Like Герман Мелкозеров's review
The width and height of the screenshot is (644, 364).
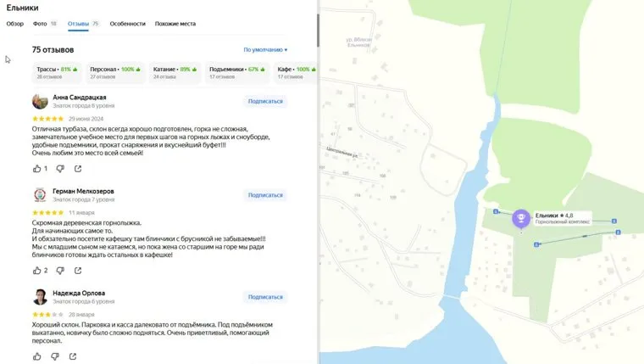37,271
